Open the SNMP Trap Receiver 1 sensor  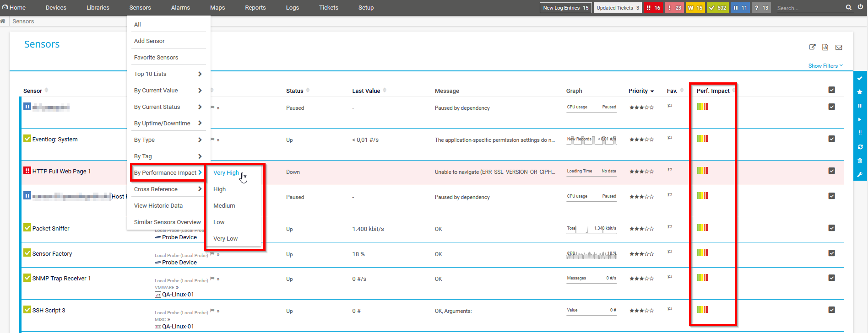tap(61, 279)
